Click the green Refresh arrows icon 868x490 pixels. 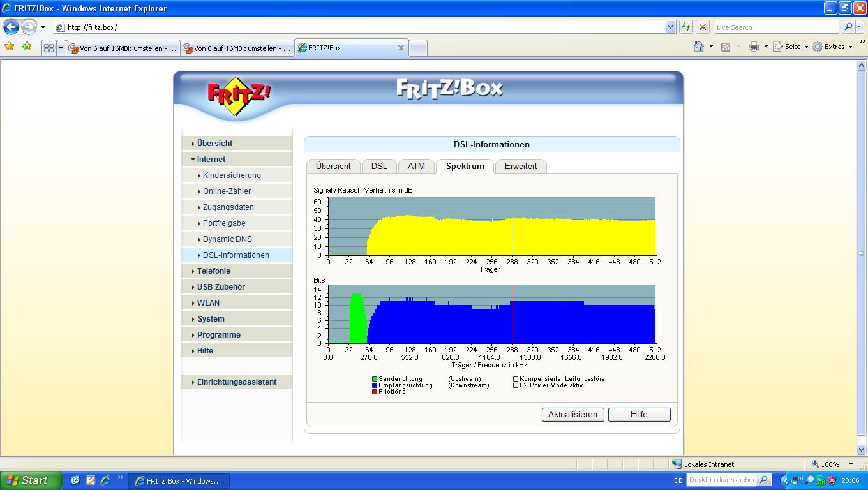(686, 27)
